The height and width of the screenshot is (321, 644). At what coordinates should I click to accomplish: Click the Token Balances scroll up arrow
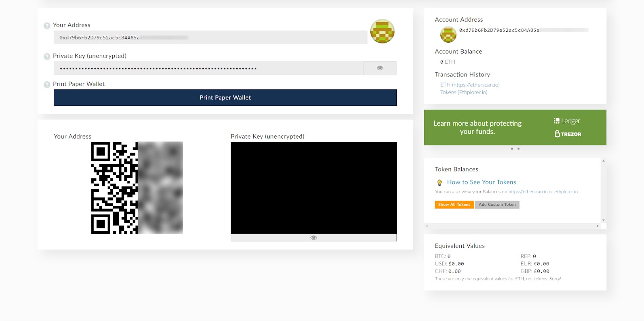[603, 161]
